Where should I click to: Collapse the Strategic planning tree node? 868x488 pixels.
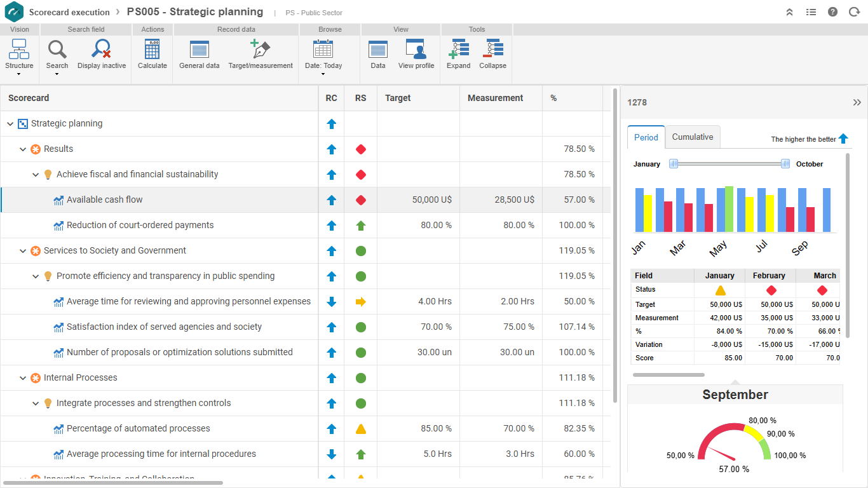pyautogui.click(x=10, y=124)
